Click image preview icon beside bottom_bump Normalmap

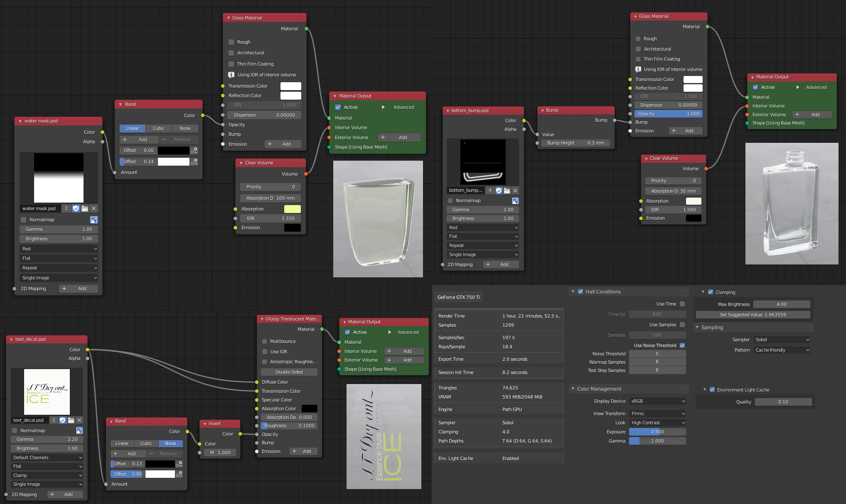[515, 201]
